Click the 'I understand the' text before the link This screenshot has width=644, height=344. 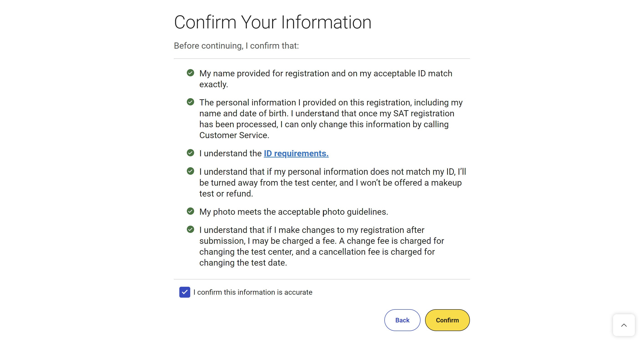click(x=230, y=153)
